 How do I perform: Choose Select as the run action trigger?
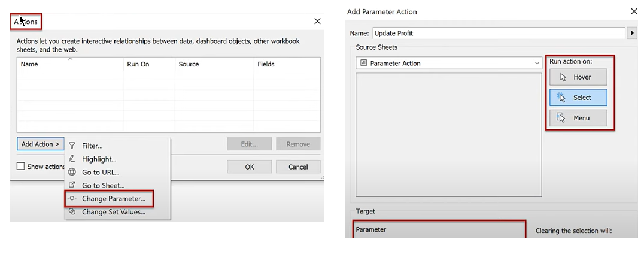point(578,98)
